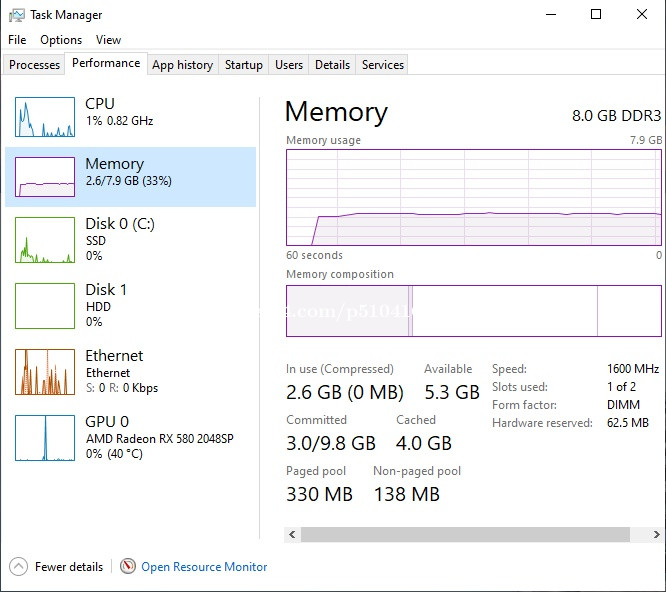Switch to the Processes tab

(35, 65)
